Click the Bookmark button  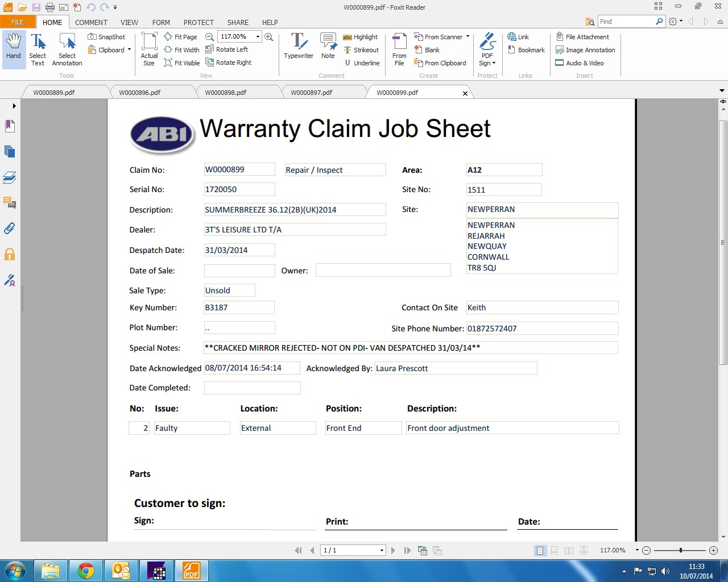click(526, 50)
